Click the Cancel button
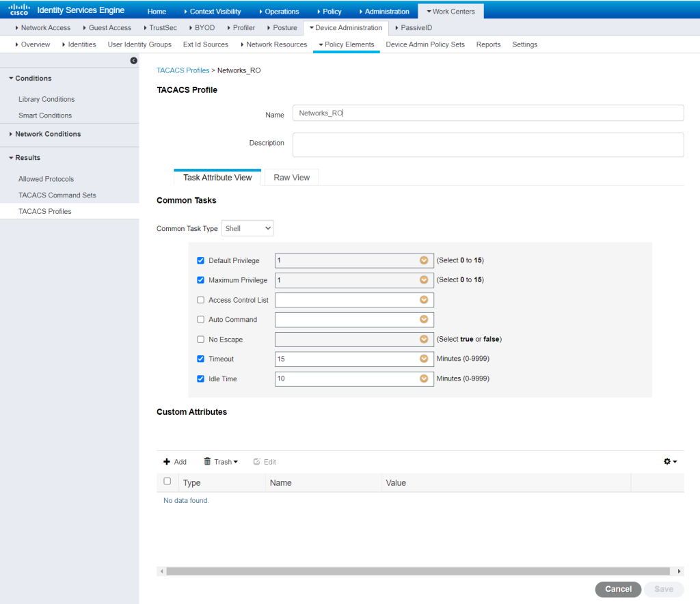Screen dimensions: 700x604 pyautogui.click(x=618, y=589)
